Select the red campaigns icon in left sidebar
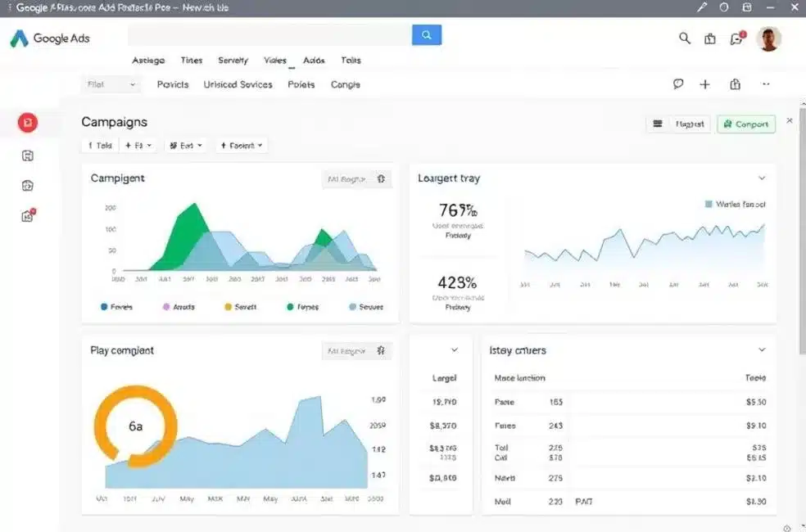This screenshot has height=532, width=806. click(28, 122)
